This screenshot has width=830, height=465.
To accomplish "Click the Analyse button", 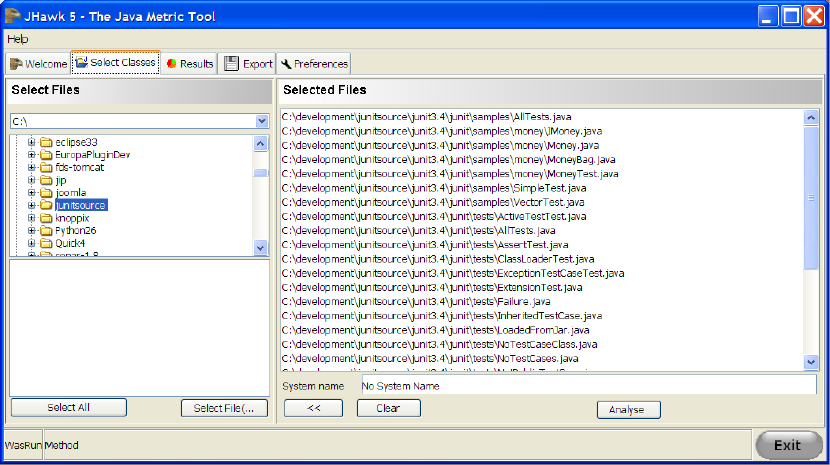I will pos(628,409).
